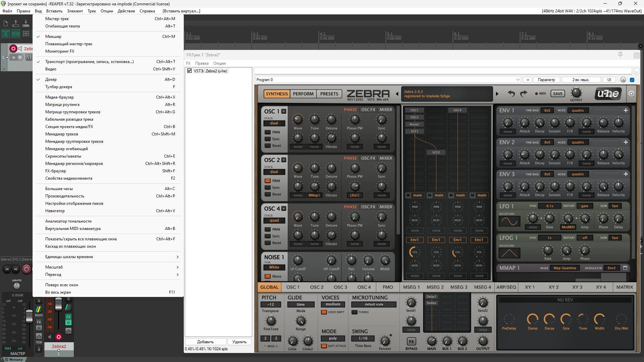Click the go-to-start transport button
Viewport: 644px width, 362px height.
[7, 269]
